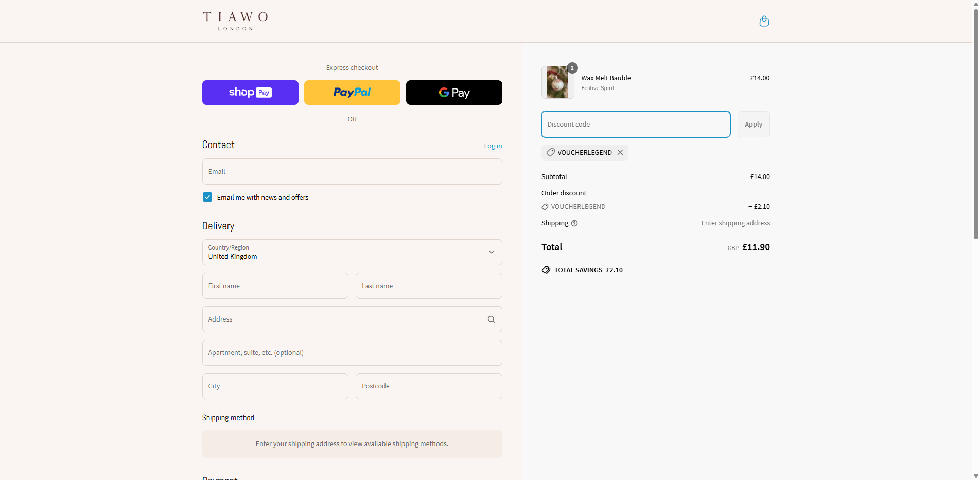The width and height of the screenshot is (980, 480).
Task: Click the Address input field
Action: (x=352, y=319)
